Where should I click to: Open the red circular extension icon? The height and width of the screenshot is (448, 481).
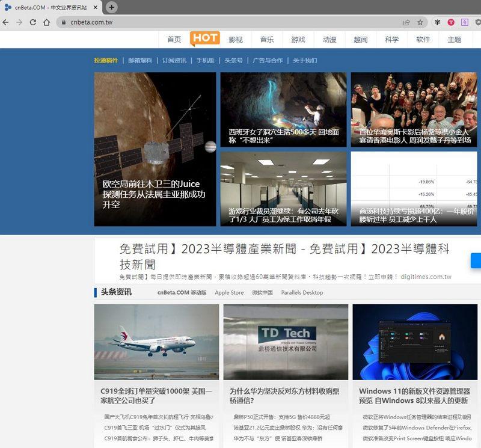click(x=451, y=22)
